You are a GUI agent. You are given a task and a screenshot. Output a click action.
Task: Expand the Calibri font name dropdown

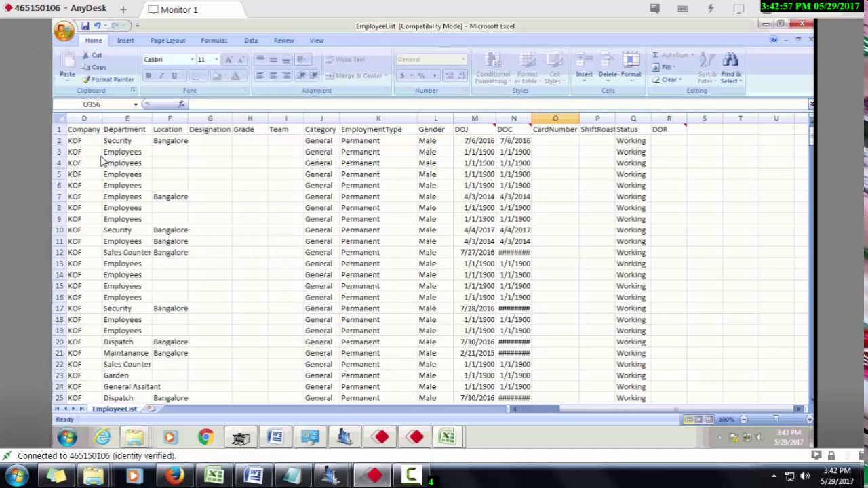pyautogui.click(x=192, y=60)
